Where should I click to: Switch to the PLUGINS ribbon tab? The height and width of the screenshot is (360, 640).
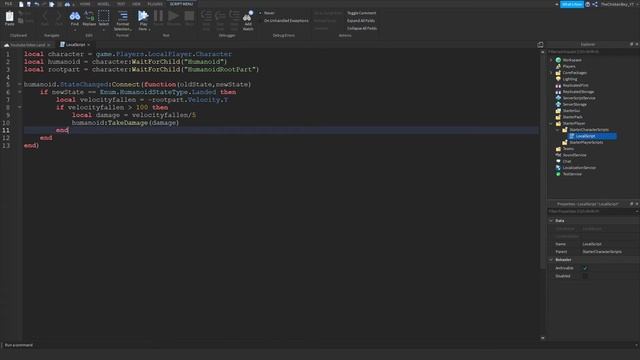pos(155,4)
